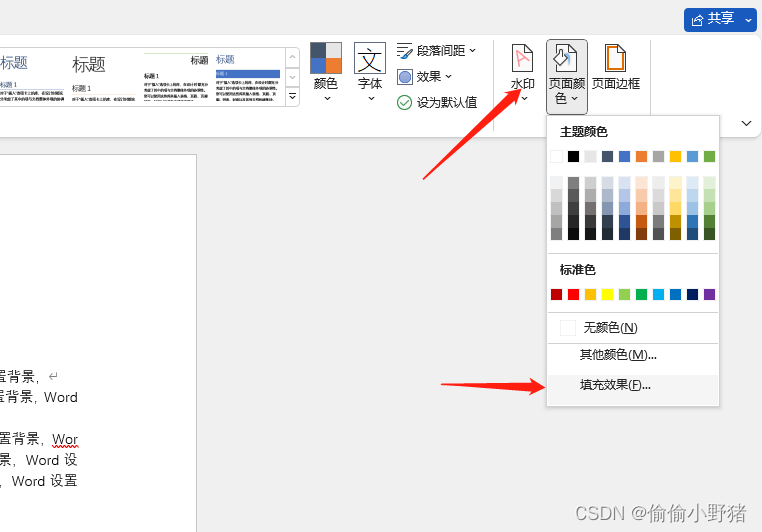Select standard dark red swatch
Screen dimensions: 762x532
coord(556,294)
